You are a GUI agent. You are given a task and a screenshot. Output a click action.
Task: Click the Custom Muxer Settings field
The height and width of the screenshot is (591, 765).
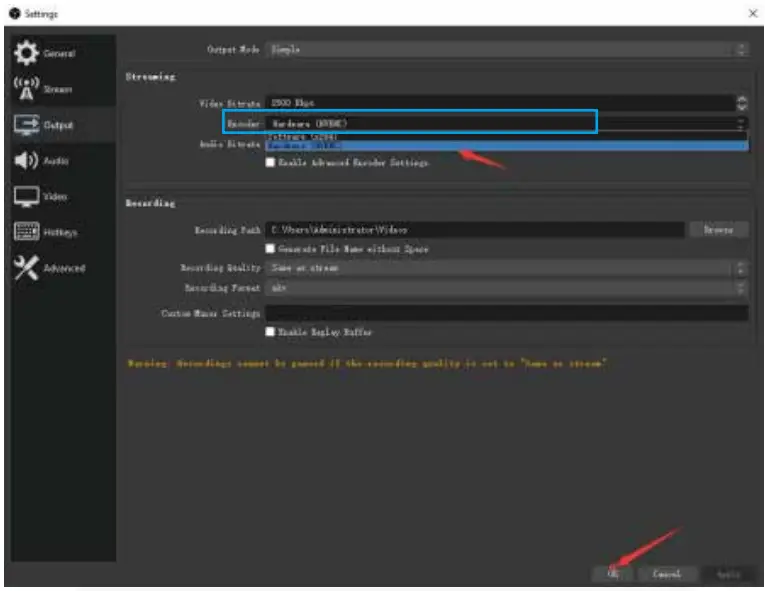coord(507,313)
